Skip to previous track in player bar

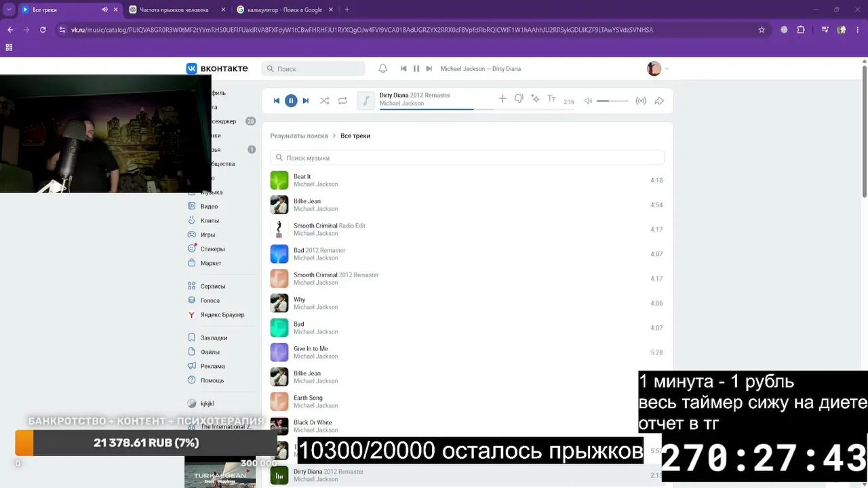coord(277,101)
